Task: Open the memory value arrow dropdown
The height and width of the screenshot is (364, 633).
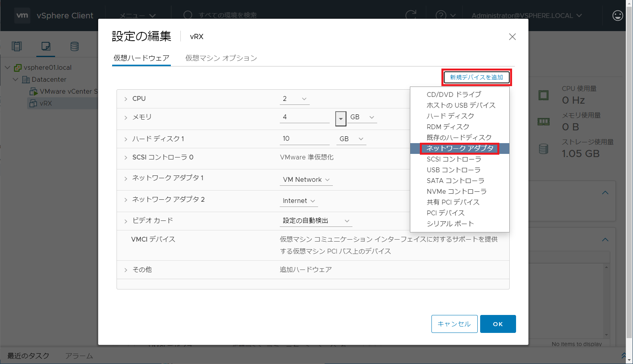Action: point(341,118)
